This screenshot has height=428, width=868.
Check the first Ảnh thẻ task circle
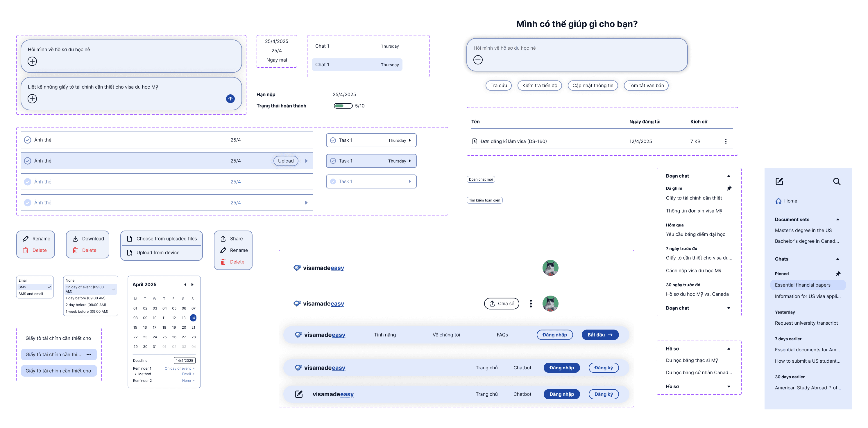click(28, 140)
